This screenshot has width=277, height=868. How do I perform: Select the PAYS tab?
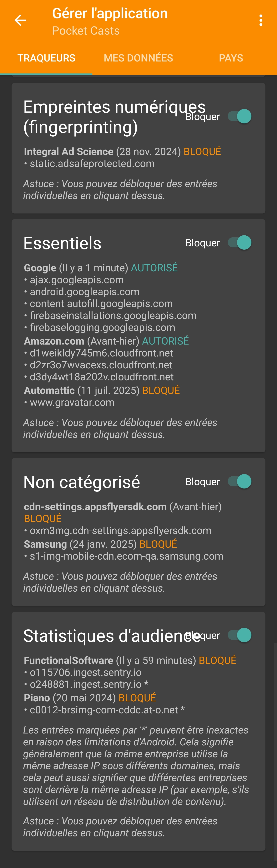231,58
